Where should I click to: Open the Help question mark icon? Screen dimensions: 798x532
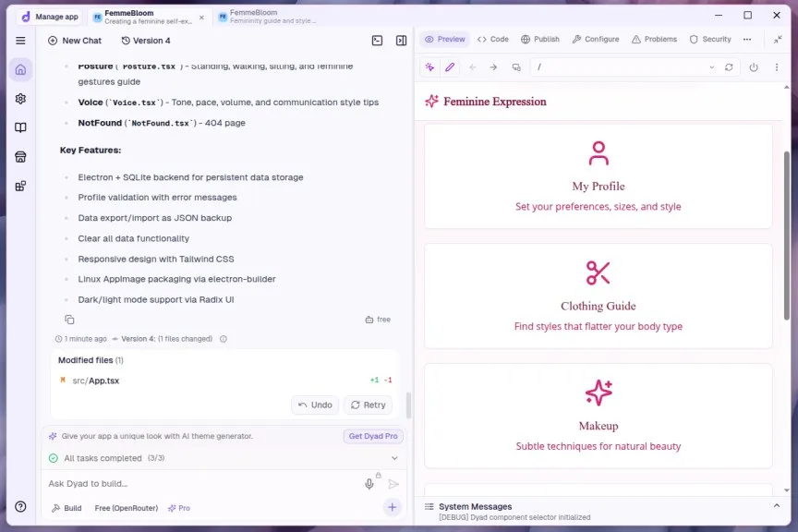click(x=20, y=506)
